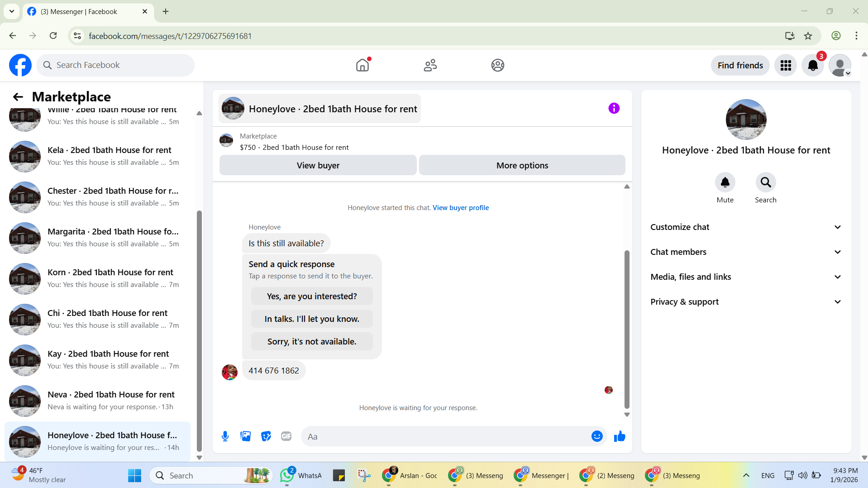Choose a GIF icon

pyautogui.click(x=286, y=436)
